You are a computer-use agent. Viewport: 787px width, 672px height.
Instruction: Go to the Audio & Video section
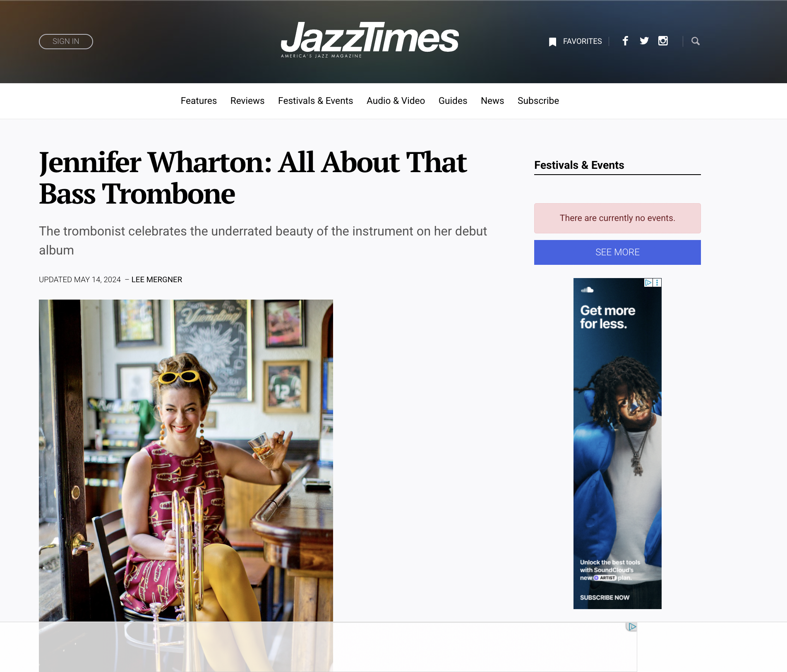(396, 101)
